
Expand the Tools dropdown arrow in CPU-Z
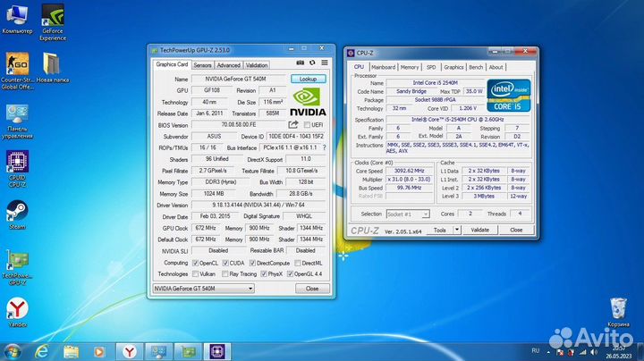[457, 231]
